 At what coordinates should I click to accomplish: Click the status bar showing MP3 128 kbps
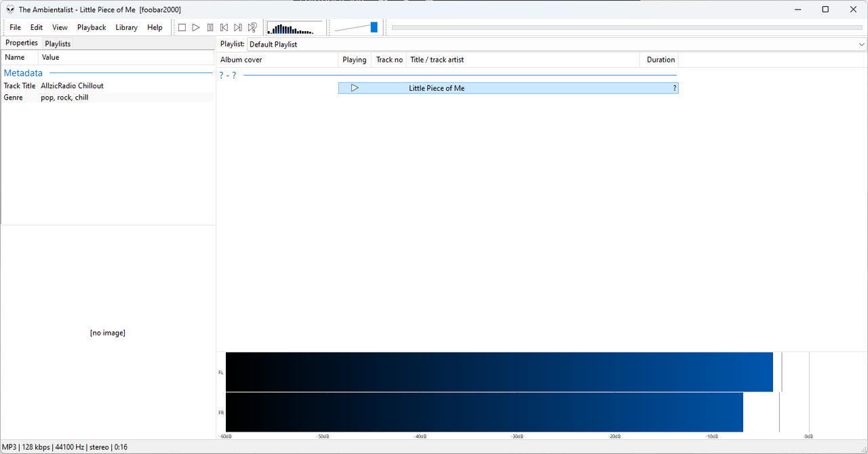tap(64, 447)
